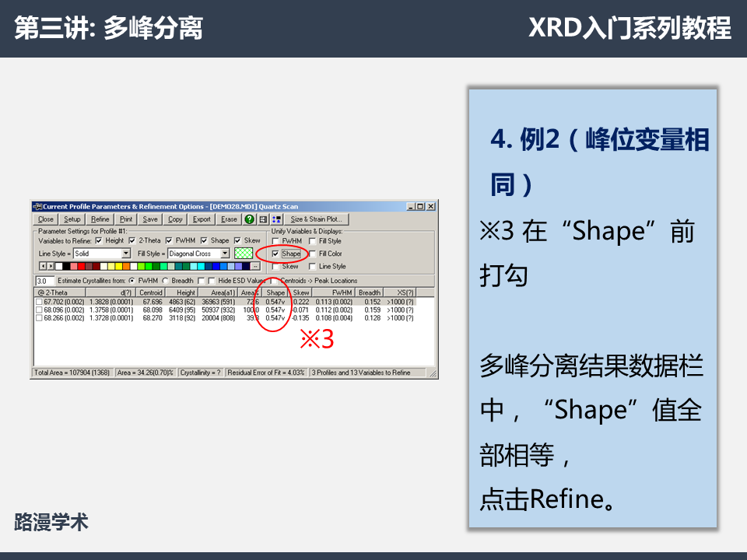747x560 pixels.
Task: Toggle 2-Theta in Variables to Refine
Action: coord(132,240)
